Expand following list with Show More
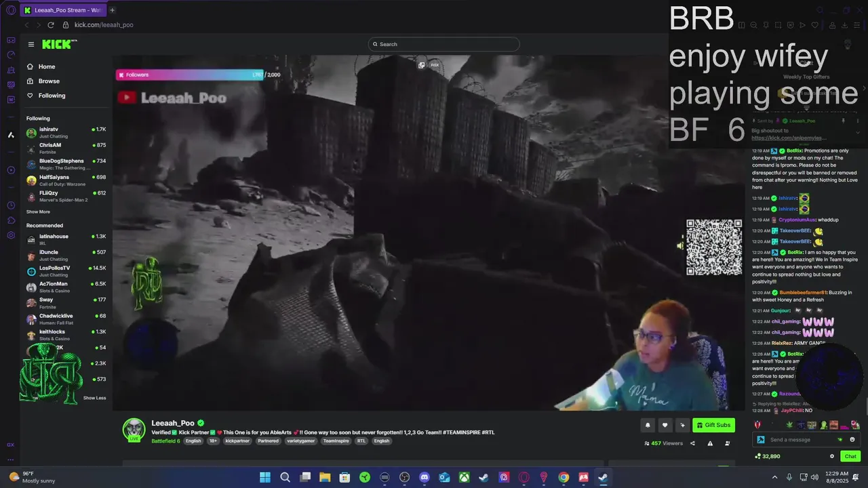 coord(38,211)
